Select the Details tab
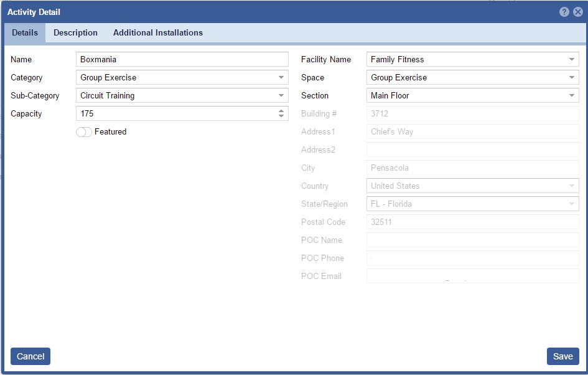This screenshot has width=588, height=375. click(25, 33)
